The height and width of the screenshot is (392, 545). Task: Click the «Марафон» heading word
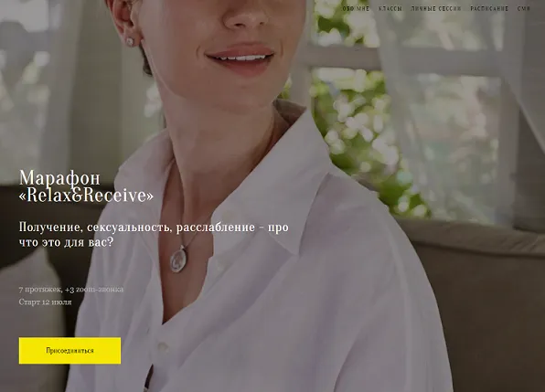[59, 178]
